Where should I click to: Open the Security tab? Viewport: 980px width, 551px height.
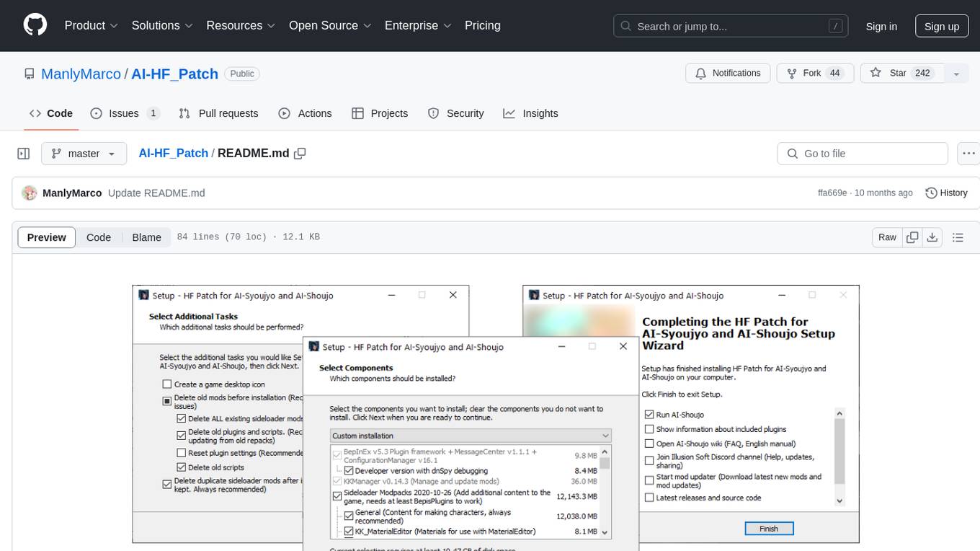coord(455,113)
